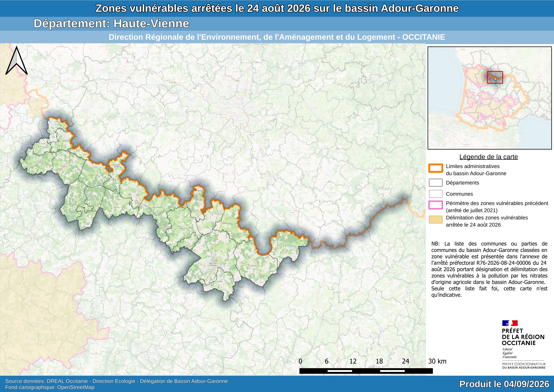Click the Légende de la carte heading
554x392 pixels.
[488, 157]
